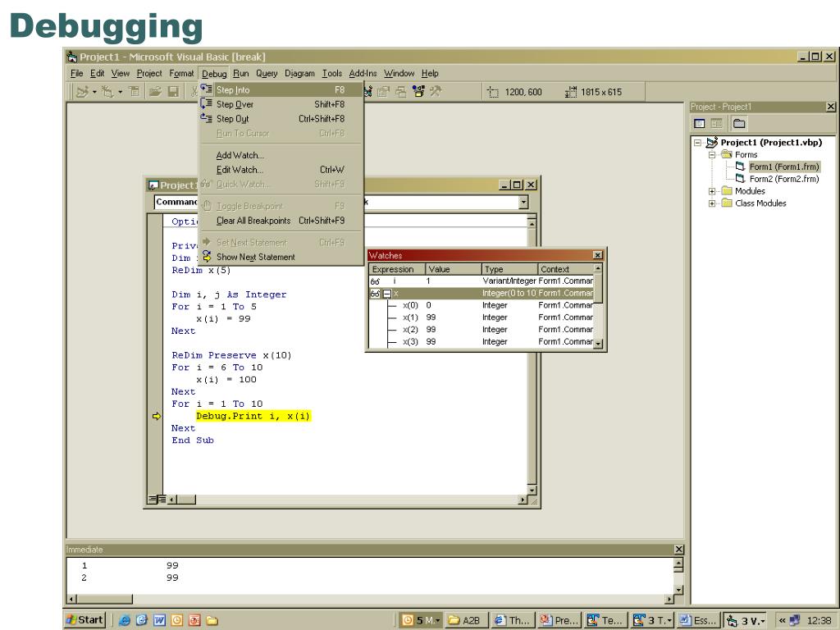Click the Open Project folder icon
The image size is (840, 630).
pyautogui.click(x=155, y=92)
